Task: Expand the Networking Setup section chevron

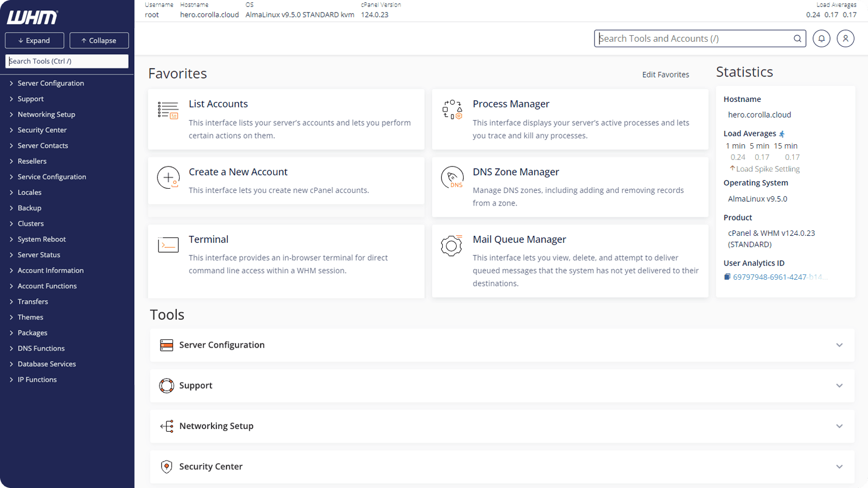Action: [x=839, y=426]
